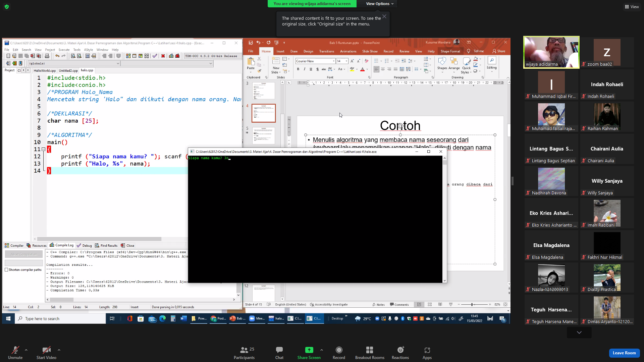The width and height of the screenshot is (644, 362).
Task: Click Comments in PowerPoint status bar
Action: (x=399, y=305)
